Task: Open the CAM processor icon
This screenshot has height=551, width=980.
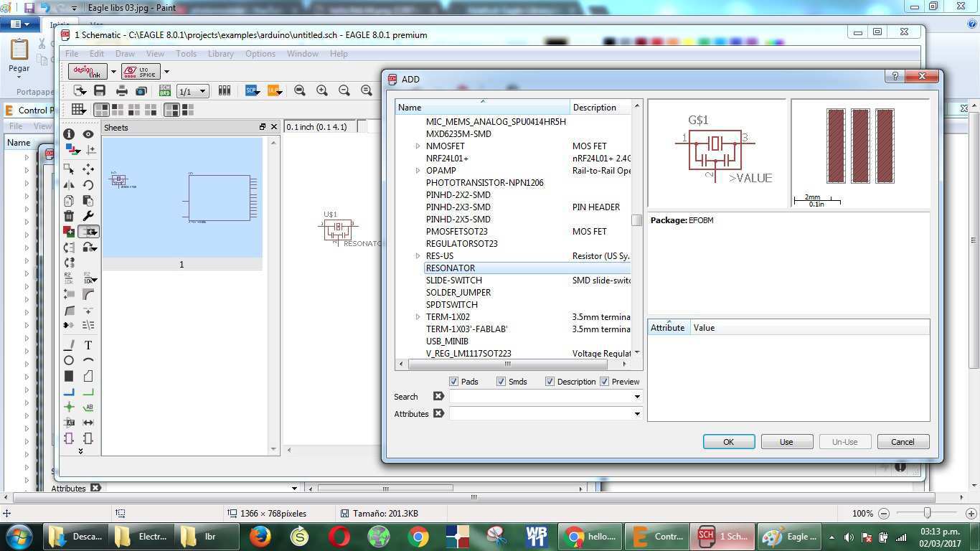Action: pos(141,90)
